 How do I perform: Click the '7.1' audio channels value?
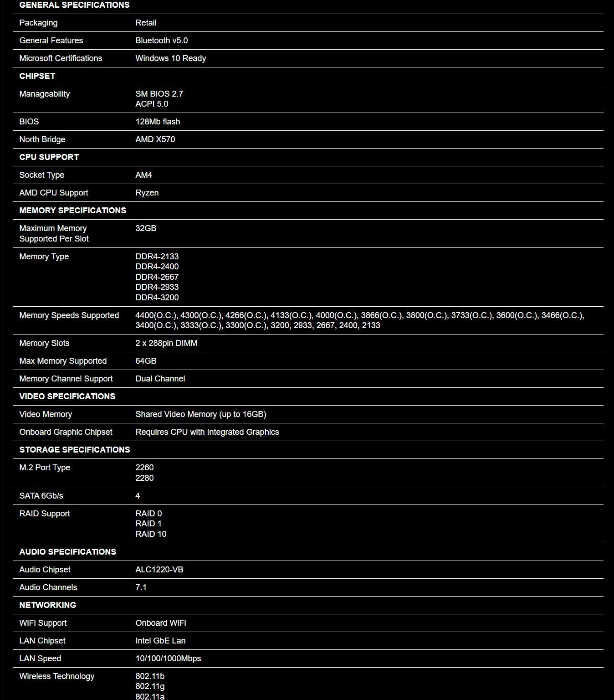click(141, 587)
